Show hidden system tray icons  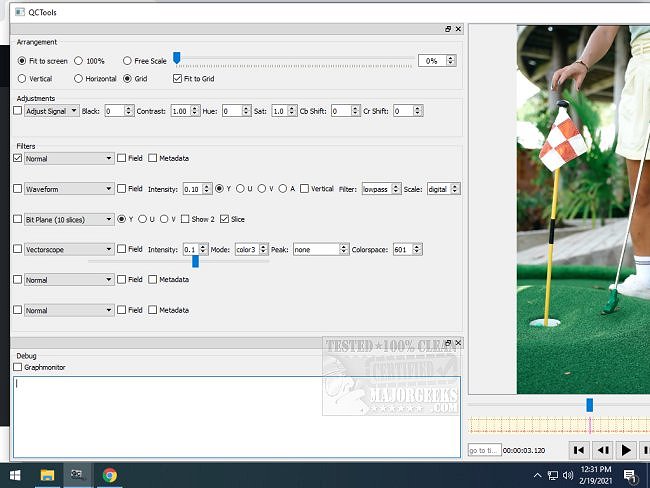(x=538, y=475)
